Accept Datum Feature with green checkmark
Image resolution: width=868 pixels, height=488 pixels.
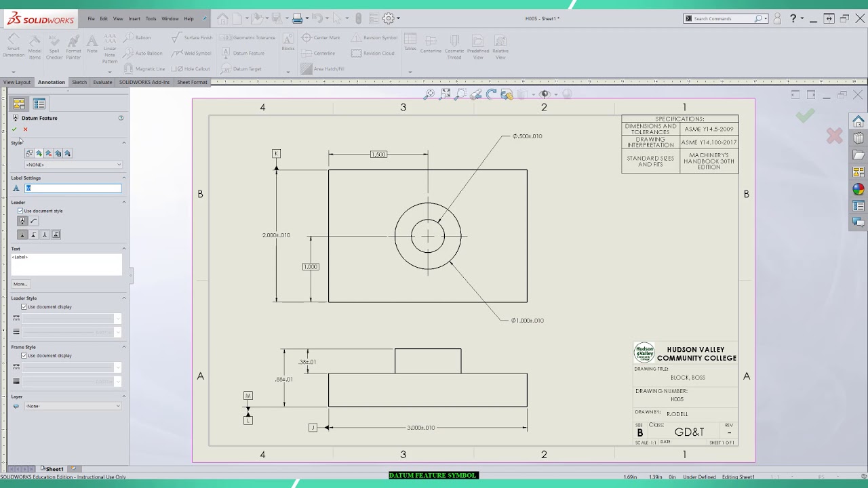[x=14, y=129]
